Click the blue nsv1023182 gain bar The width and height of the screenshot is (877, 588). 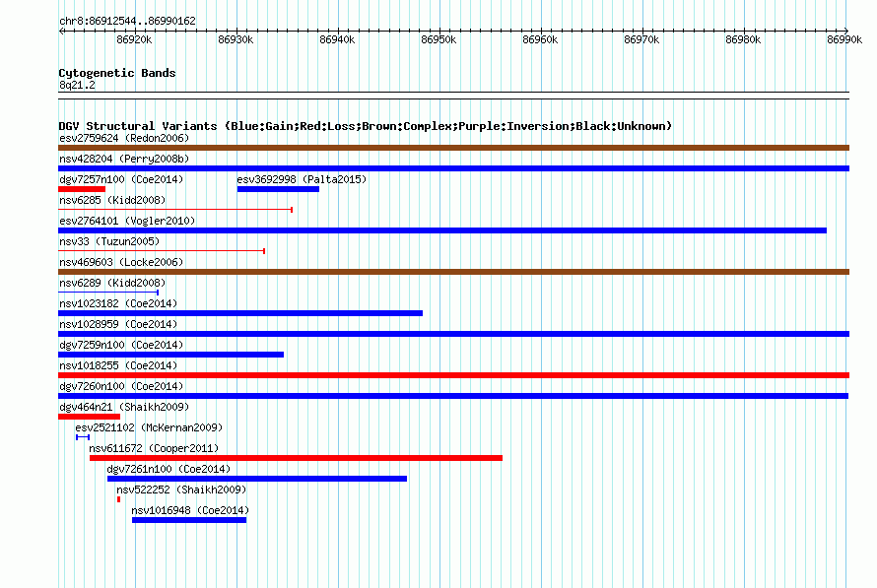click(240, 313)
